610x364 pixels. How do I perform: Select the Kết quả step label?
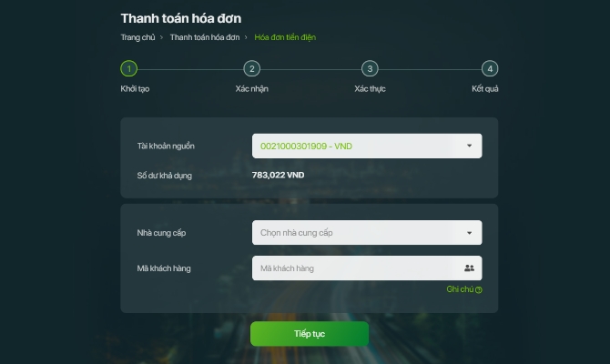pyautogui.click(x=484, y=88)
